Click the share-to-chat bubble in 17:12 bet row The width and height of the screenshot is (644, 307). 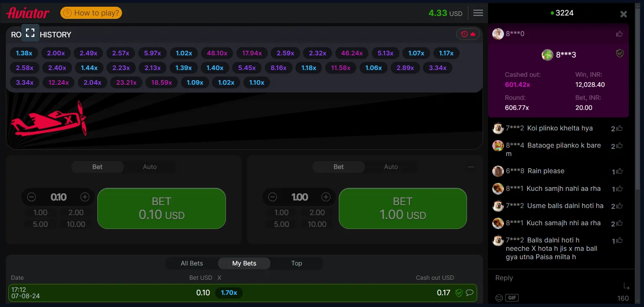[x=470, y=293]
